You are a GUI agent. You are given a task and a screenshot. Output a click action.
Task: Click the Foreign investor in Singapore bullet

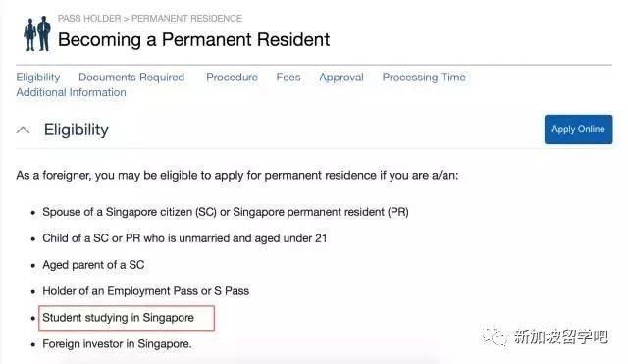pyautogui.click(x=117, y=344)
